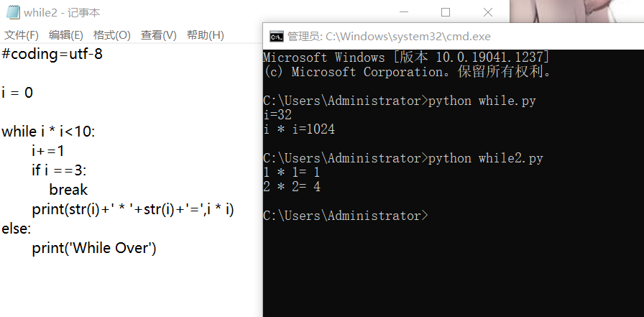The width and height of the screenshot is (644, 317).
Task: Open the 帮助(H) Help menu
Action: tap(205, 35)
